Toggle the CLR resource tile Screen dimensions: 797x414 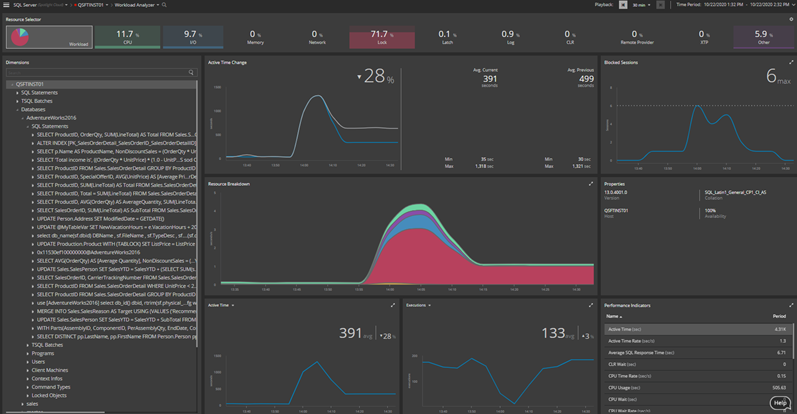[x=570, y=37]
